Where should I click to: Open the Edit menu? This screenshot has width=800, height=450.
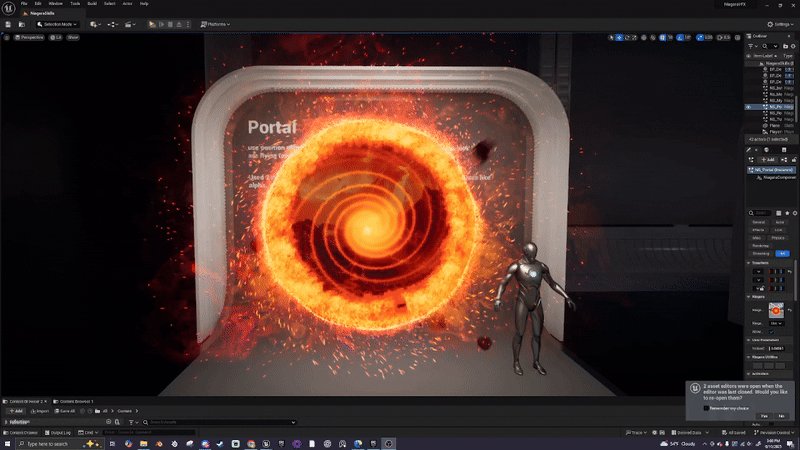tap(38, 4)
